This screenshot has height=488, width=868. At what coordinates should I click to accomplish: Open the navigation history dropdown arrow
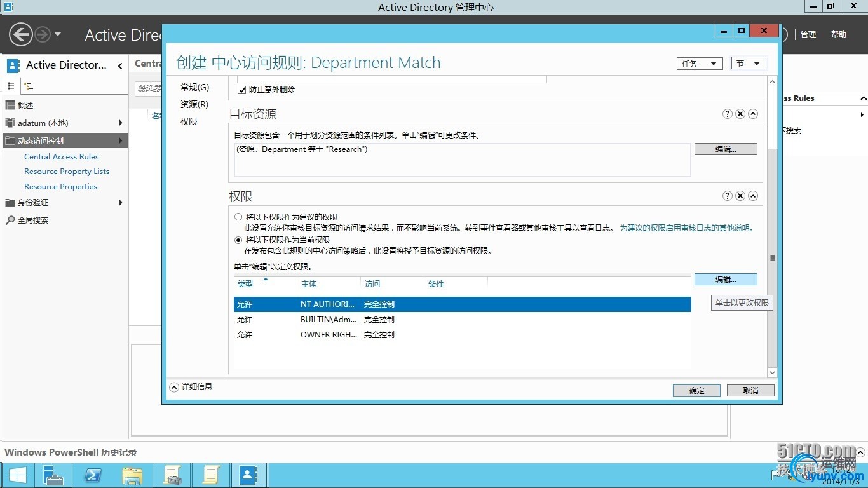(x=58, y=34)
